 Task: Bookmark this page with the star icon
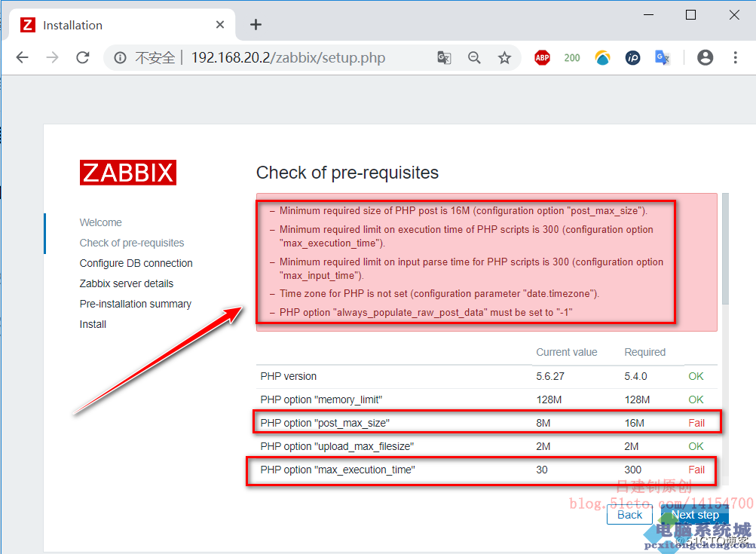click(x=504, y=58)
